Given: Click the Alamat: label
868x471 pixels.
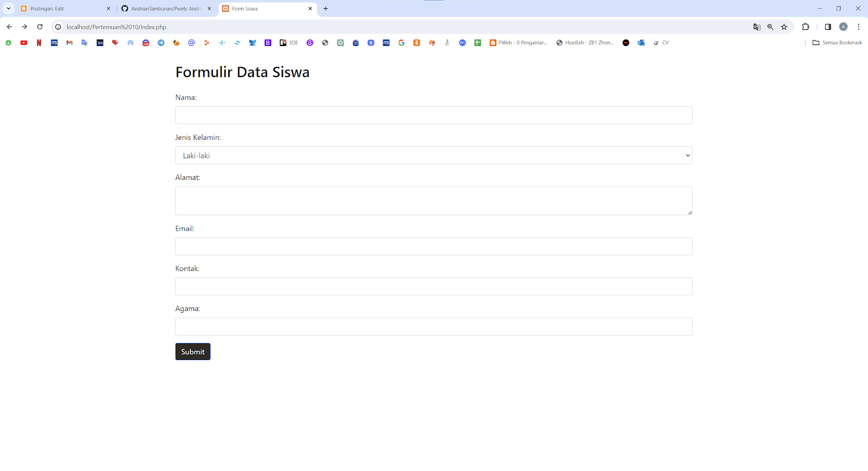Looking at the screenshot, I should click(x=188, y=178).
